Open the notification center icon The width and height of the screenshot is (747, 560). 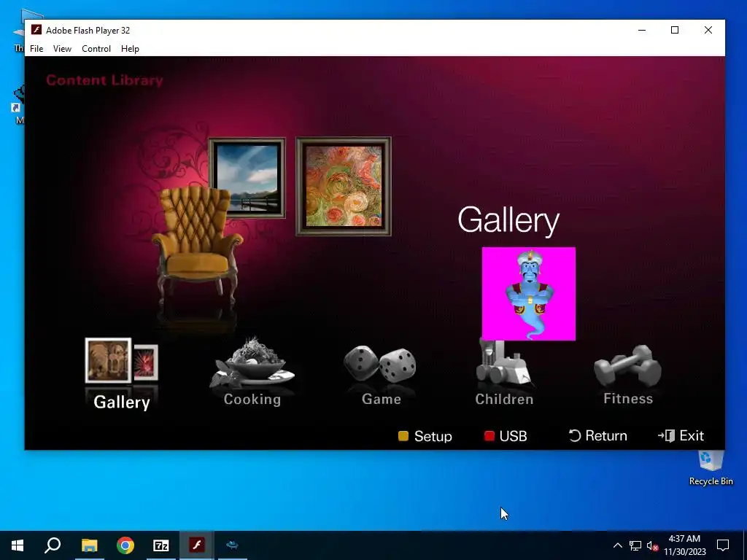point(723,545)
